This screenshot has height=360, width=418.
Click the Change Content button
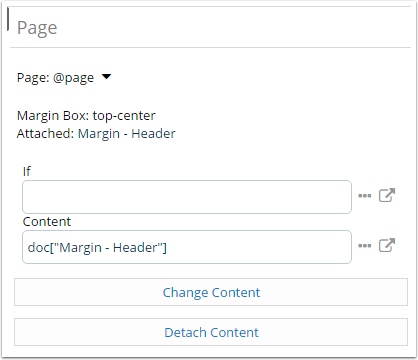211,292
